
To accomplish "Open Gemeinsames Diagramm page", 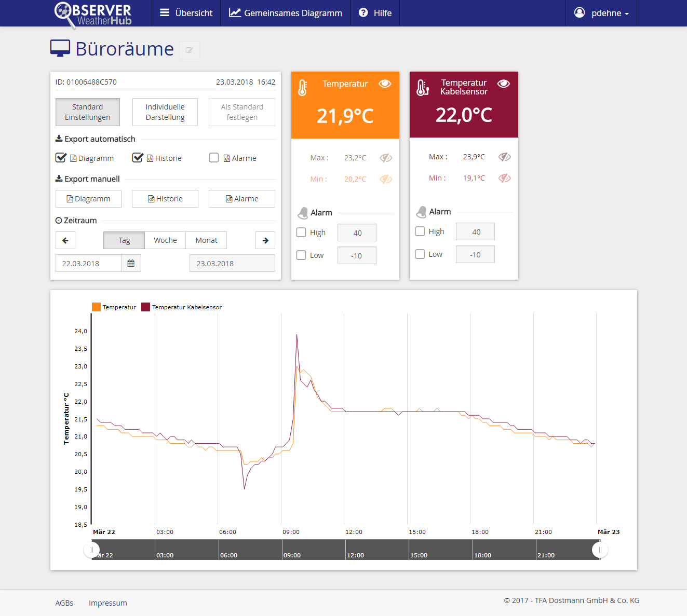I will pos(286,13).
